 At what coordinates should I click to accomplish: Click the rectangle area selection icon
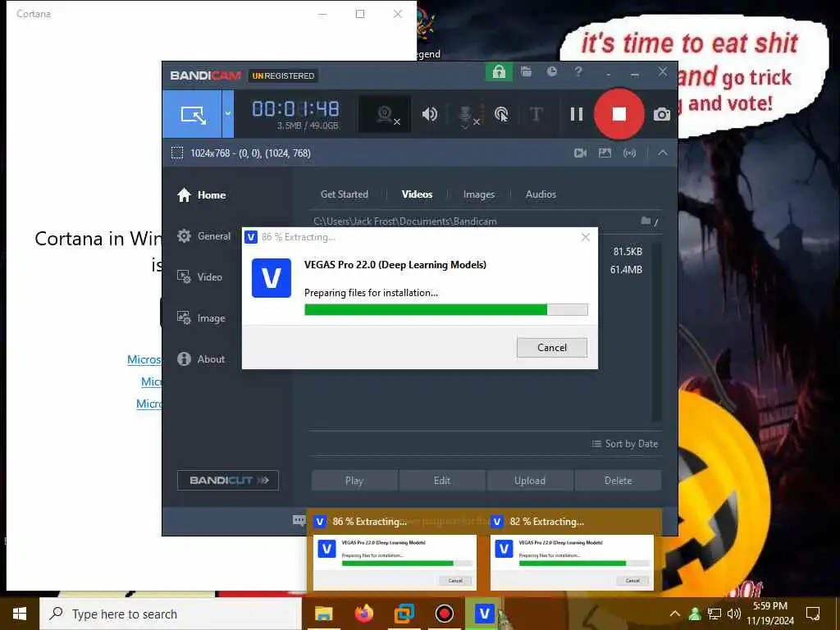click(177, 153)
